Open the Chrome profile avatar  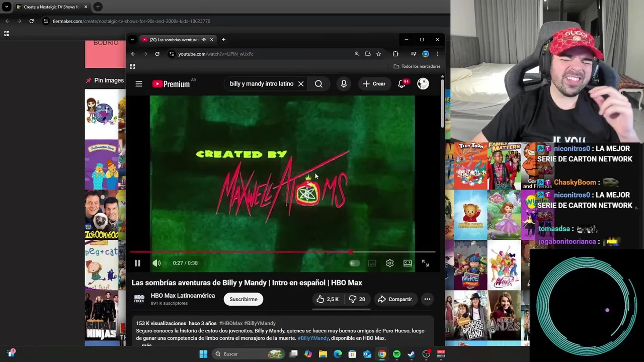426,54
